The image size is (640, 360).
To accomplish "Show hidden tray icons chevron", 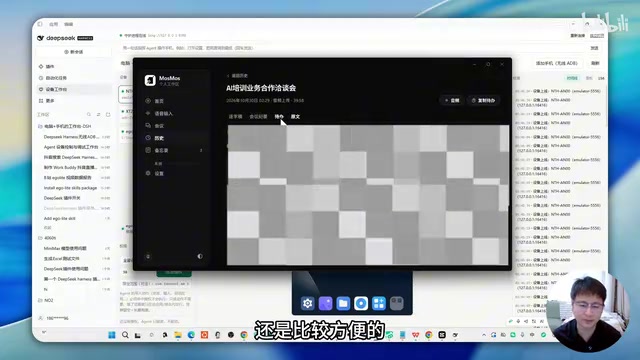I will pyautogui.click(x=484, y=335).
